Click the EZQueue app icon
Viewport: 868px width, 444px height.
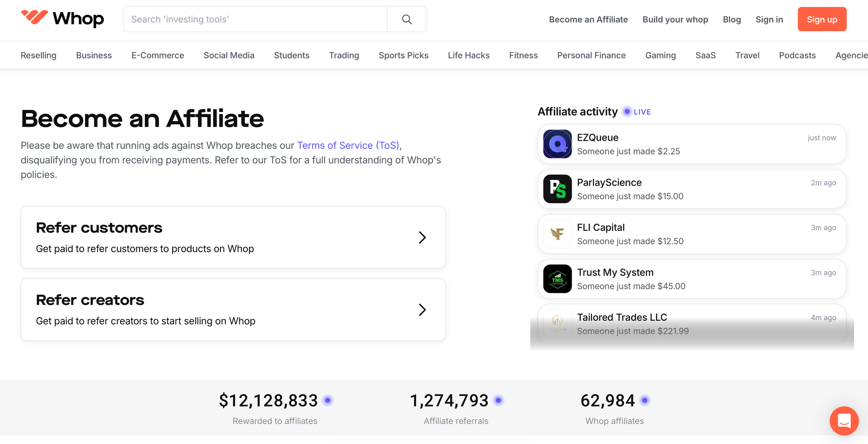pos(557,144)
